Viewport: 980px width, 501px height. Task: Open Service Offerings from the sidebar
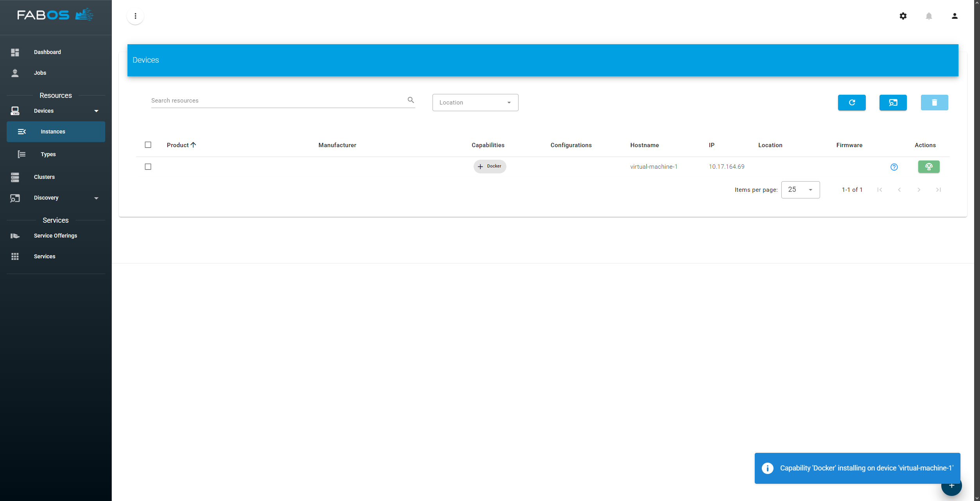(55, 236)
